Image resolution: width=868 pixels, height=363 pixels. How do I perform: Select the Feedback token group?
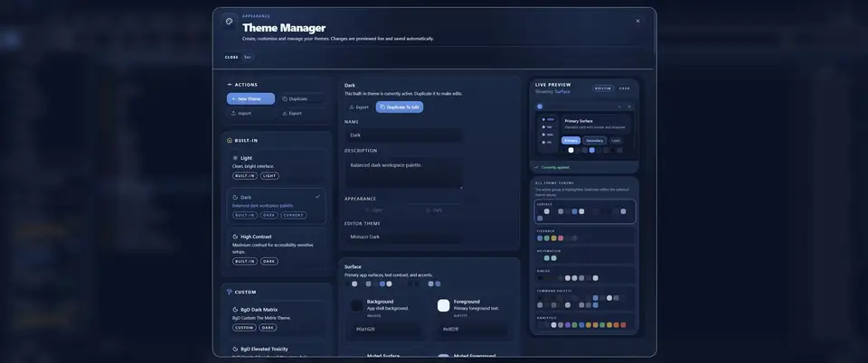(x=585, y=236)
